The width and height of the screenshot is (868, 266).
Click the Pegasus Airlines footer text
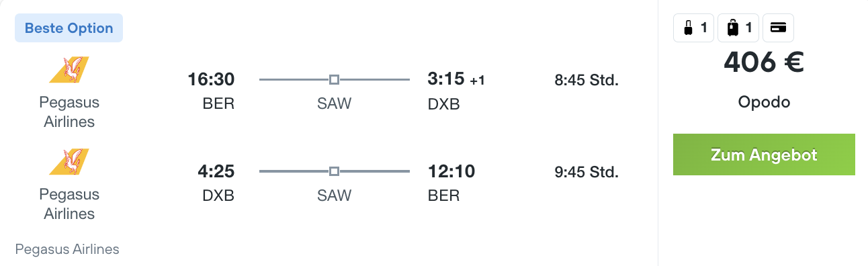pos(67,249)
